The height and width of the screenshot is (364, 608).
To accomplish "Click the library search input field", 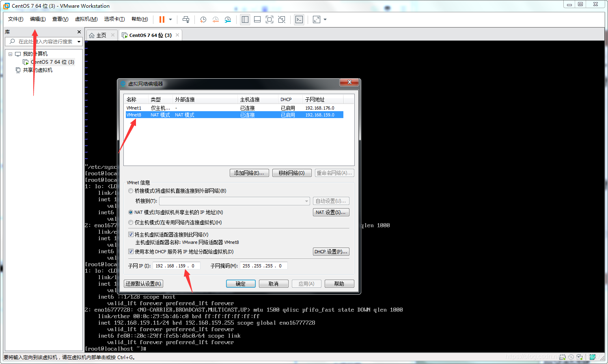I will [40, 41].
